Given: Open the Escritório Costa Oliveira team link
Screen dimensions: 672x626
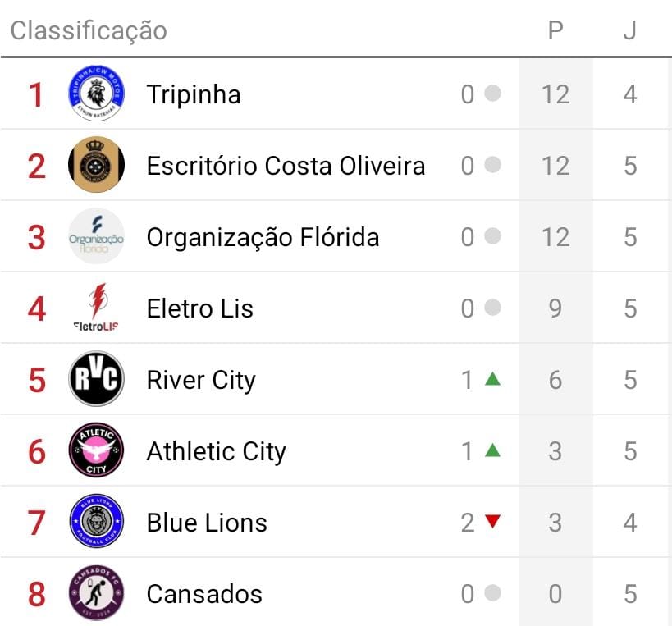Looking at the screenshot, I should [x=286, y=166].
